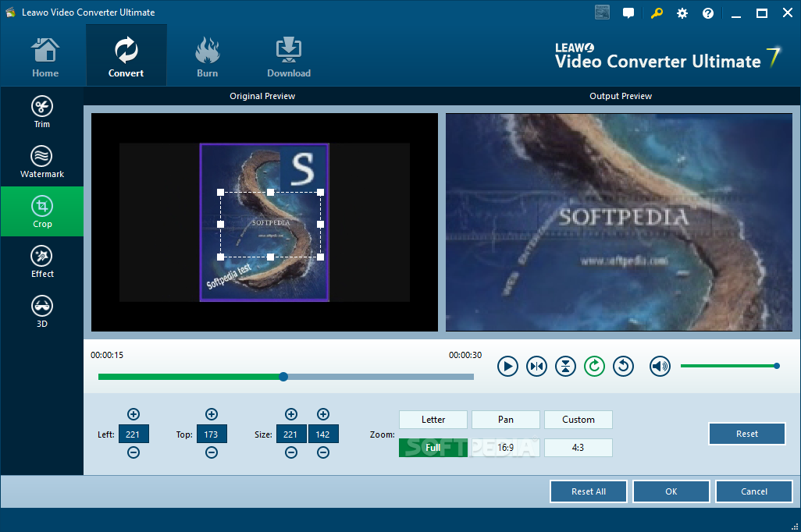The height and width of the screenshot is (532, 801).
Task: Click the Left value field
Action: 133,434
